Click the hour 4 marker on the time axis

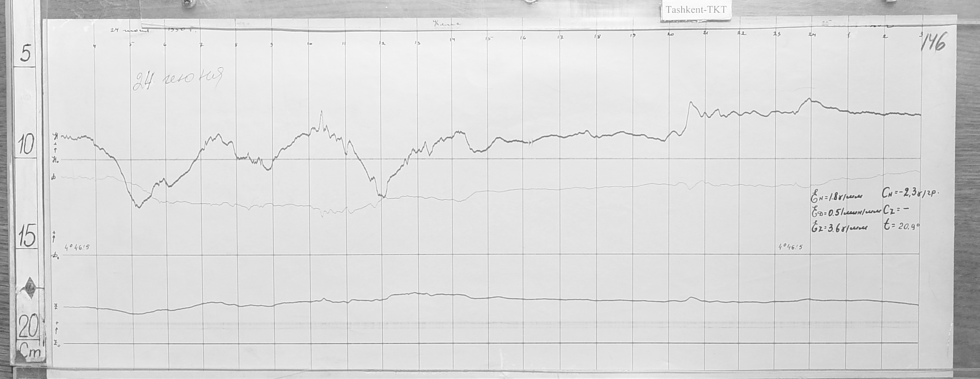[x=95, y=47]
